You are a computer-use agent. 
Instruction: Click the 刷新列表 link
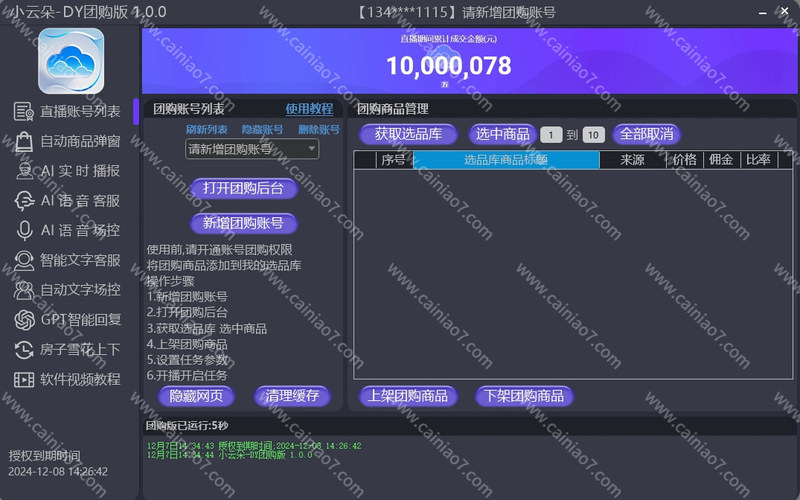(206, 130)
